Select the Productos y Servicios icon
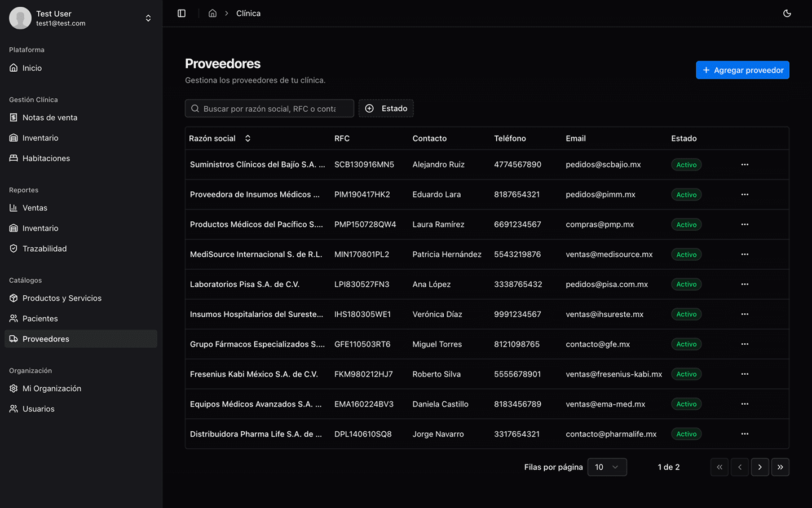812x508 pixels. tap(12, 298)
